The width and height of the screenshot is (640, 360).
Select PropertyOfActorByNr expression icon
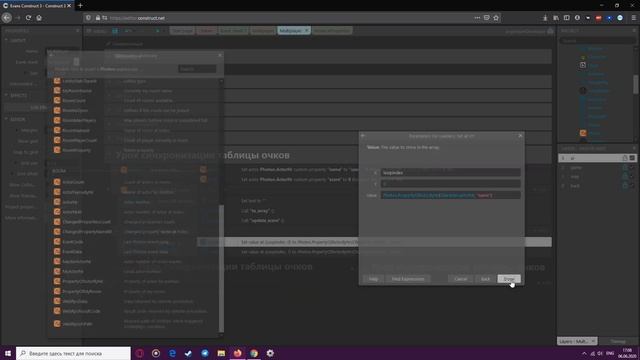[57, 281]
